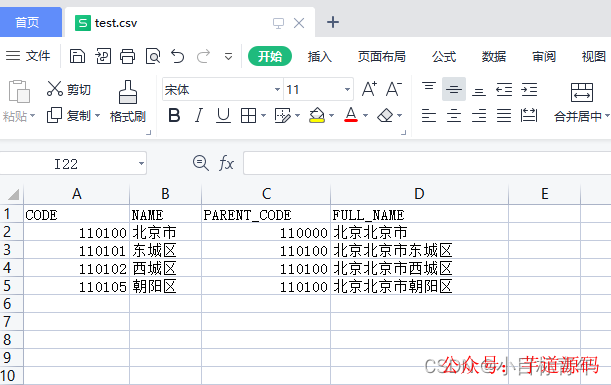
Task: Click the draw border pencil icon
Action: 283,116
